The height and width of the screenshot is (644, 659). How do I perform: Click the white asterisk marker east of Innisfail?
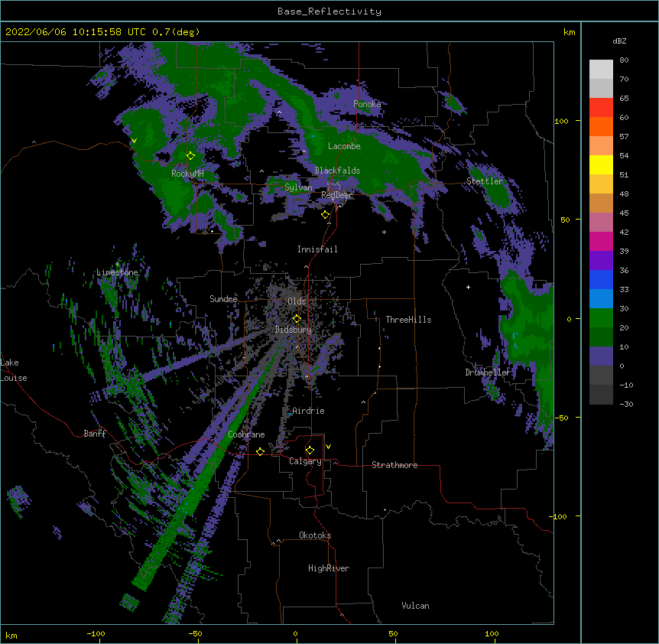[x=384, y=232]
